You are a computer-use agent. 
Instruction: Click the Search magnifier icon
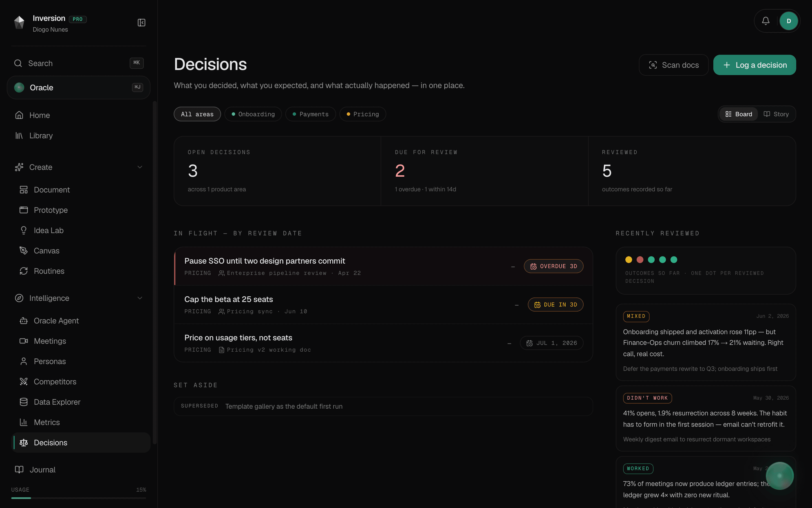tap(18, 63)
